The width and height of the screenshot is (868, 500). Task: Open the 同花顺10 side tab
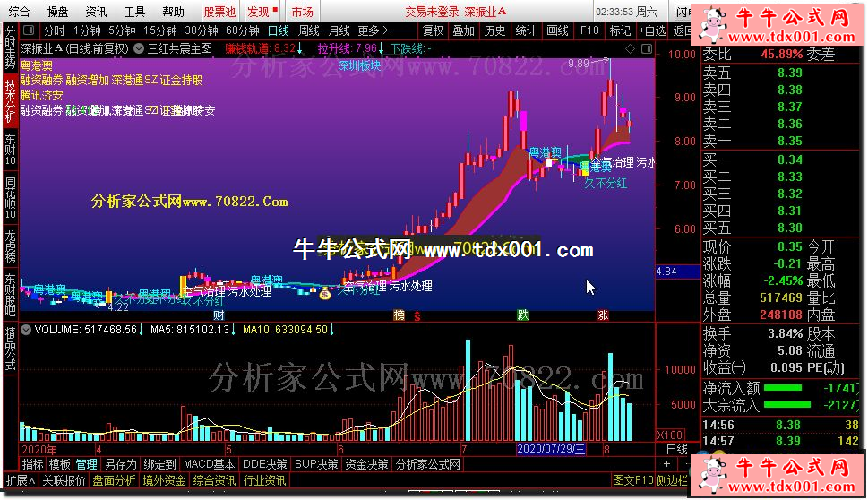[11, 198]
